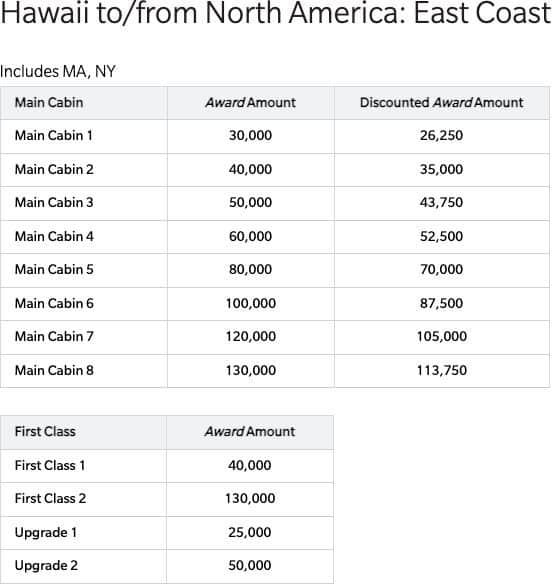The image size is (556, 585).
Task: Click the Upgrade 2 50,000 amount
Action: [250, 565]
